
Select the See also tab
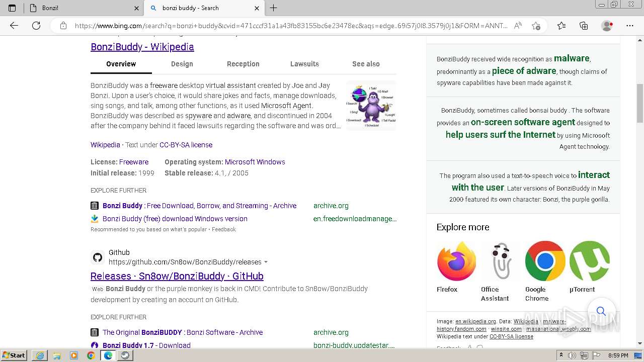[x=366, y=64]
